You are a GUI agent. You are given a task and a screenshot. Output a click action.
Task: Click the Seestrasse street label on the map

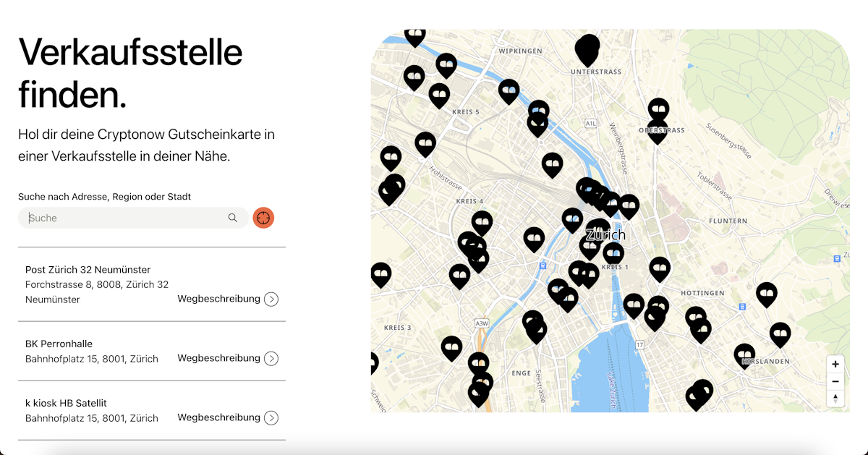click(540, 388)
